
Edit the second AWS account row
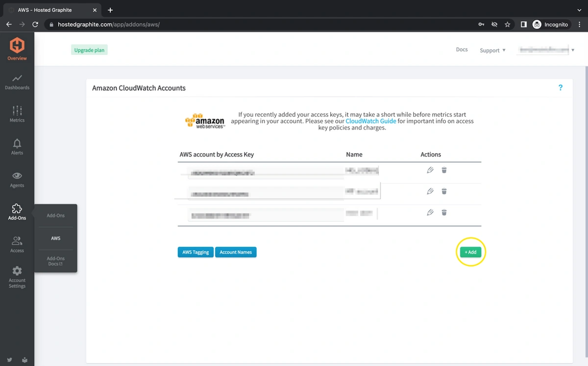tap(430, 191)
